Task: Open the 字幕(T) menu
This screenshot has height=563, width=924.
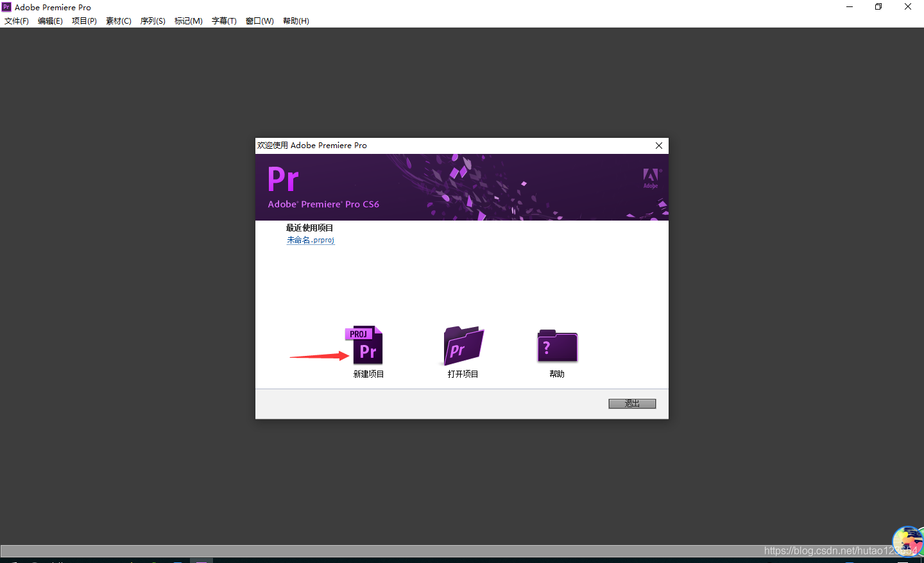Action: (224, 21)
